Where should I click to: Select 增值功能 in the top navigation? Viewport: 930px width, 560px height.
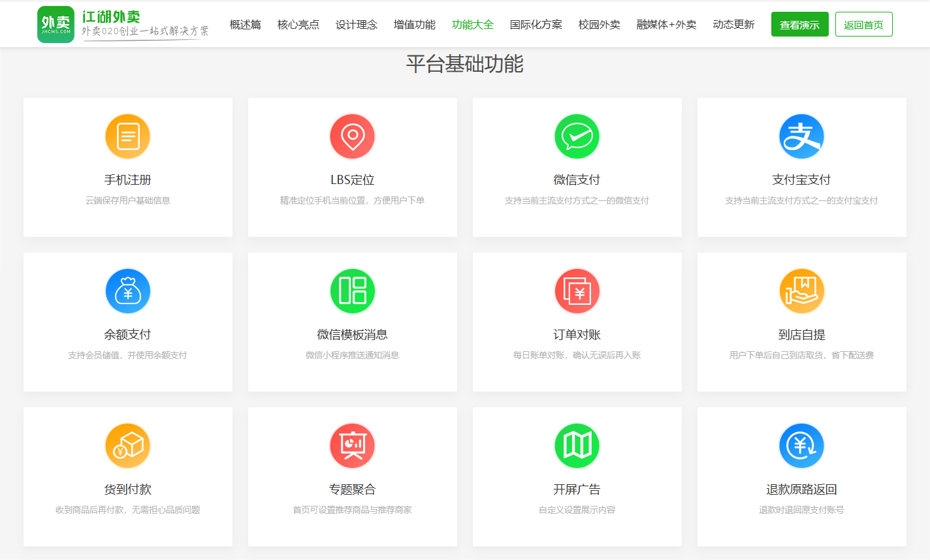[x=415, y=25]
